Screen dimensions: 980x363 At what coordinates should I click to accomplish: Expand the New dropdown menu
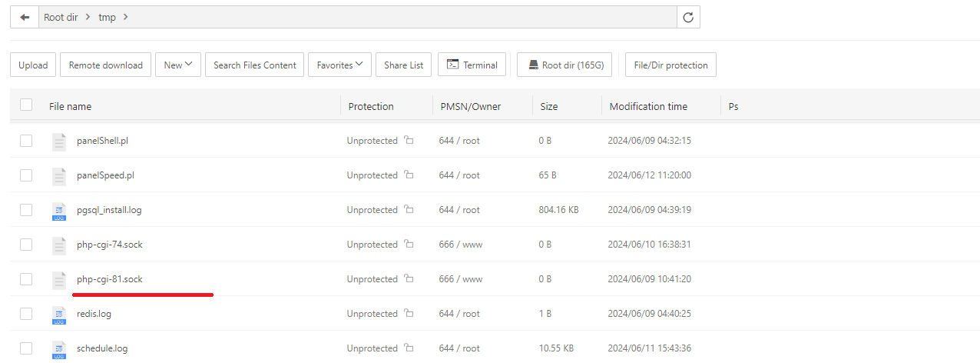point(178,65)
